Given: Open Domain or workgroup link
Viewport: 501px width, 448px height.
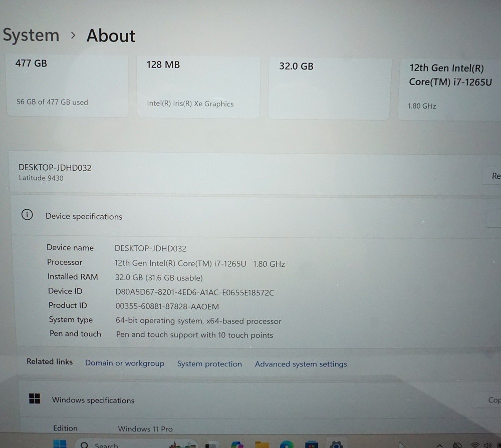Looking at the screenshot, I should (125, 363).
